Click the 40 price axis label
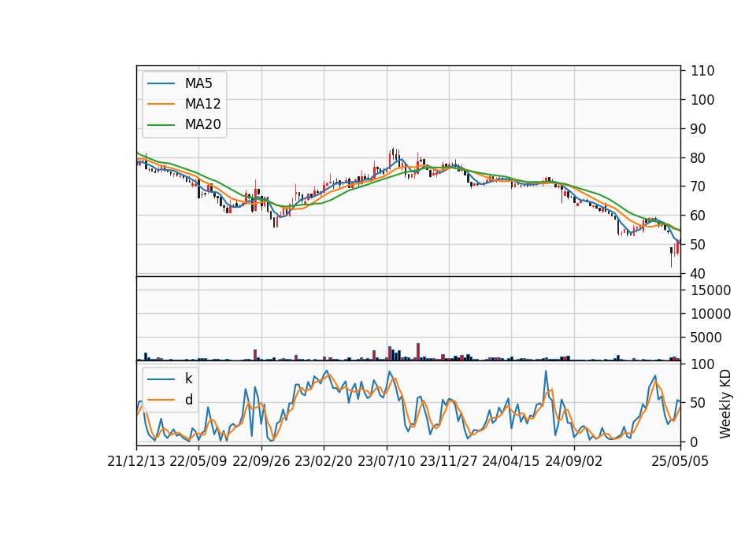Viewport: 756px width, 543px height. click(699, 274)
